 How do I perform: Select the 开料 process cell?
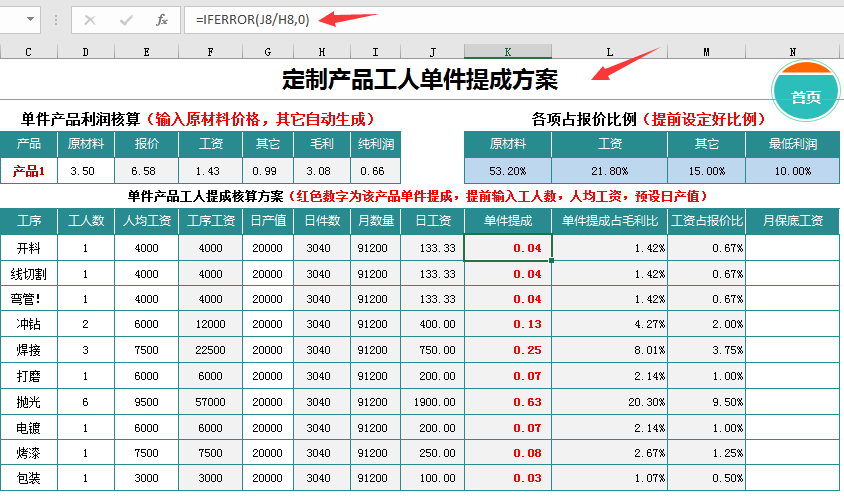(29, 248)
